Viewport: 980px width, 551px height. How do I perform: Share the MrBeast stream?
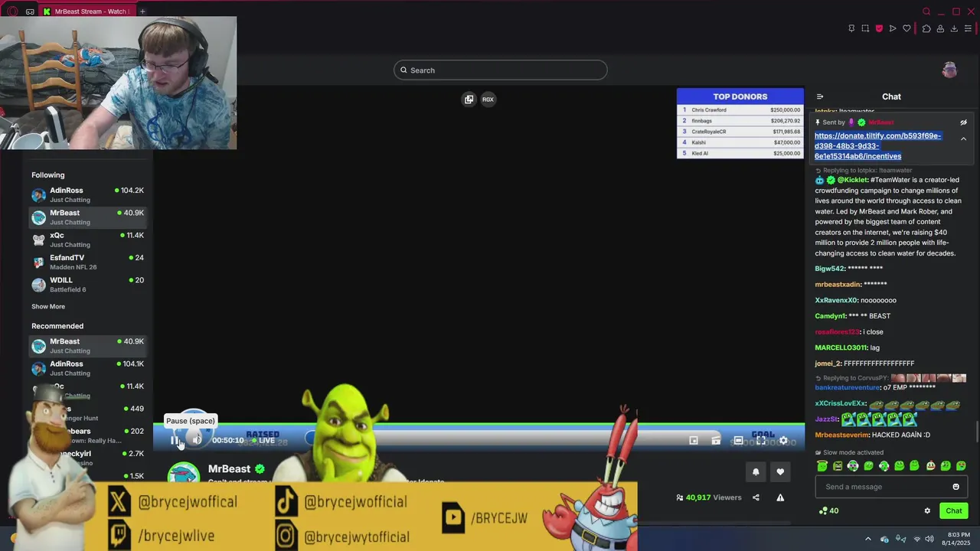coord(756,497)
